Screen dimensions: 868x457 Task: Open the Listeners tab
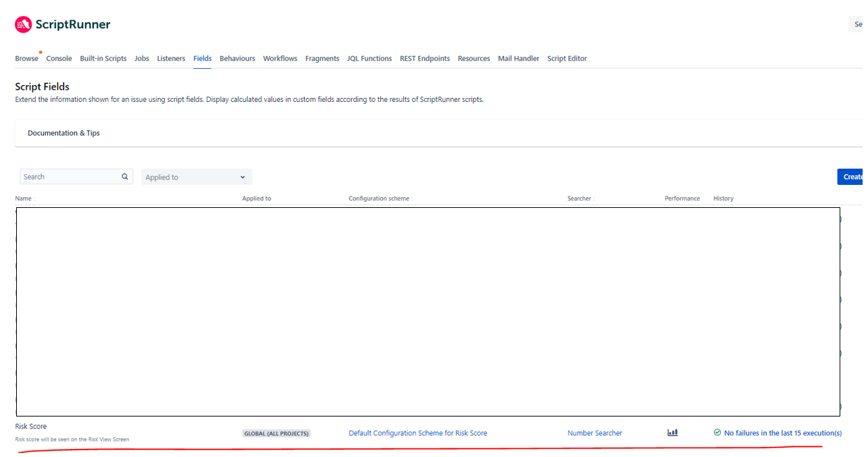pos(171,59)
